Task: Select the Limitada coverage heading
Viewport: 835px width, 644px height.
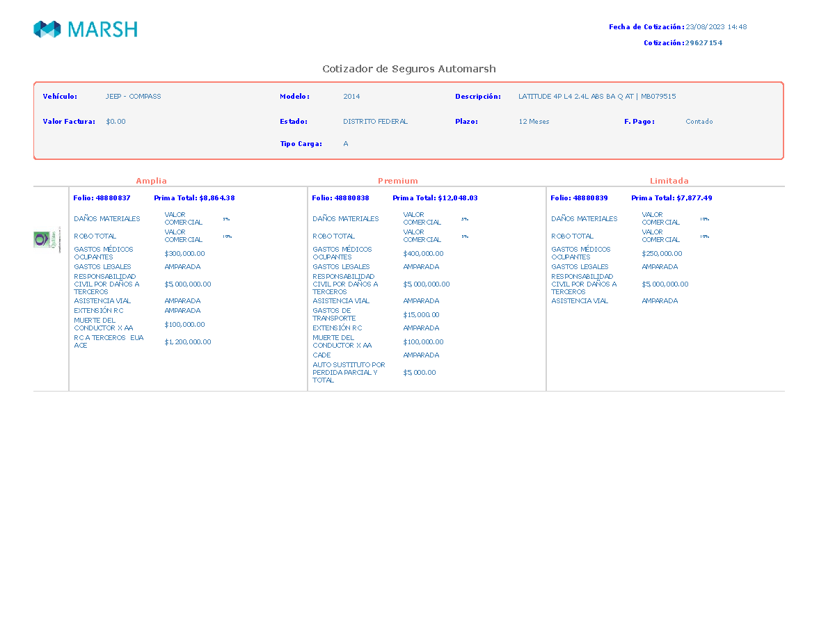Action: [669, 181]
